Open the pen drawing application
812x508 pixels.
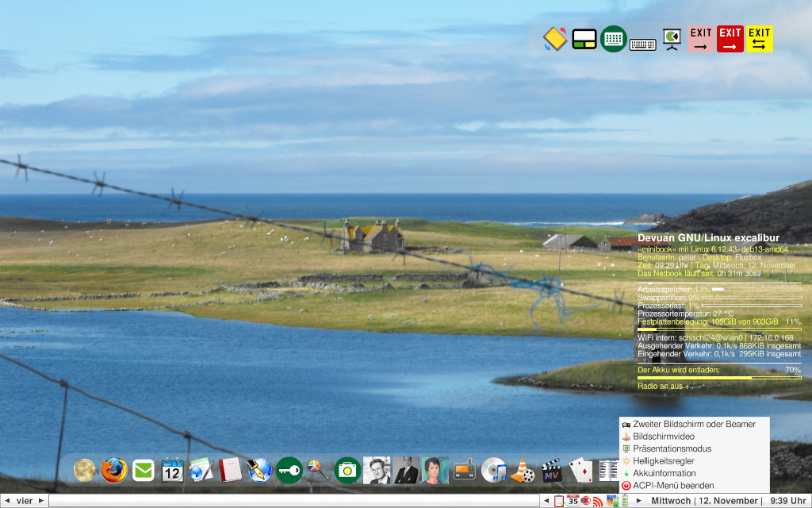(261, 470)
